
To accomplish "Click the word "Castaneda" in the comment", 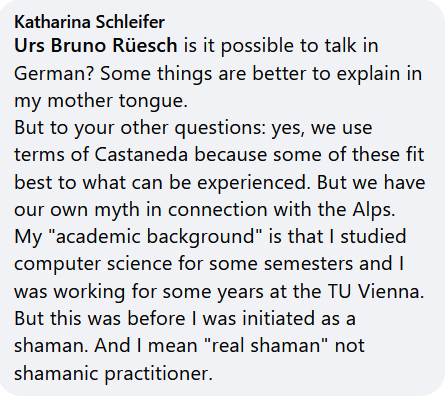I will coord(141,155).
